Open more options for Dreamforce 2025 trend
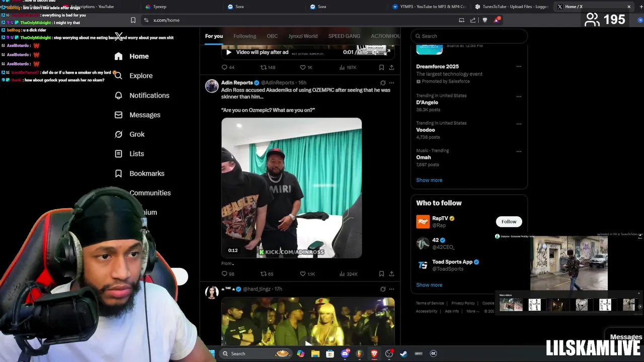 coord(519,66)
